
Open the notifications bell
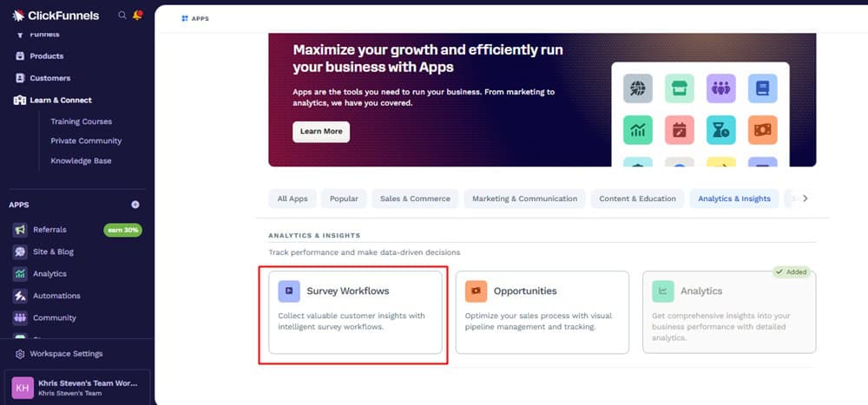[x=137, y=15]
